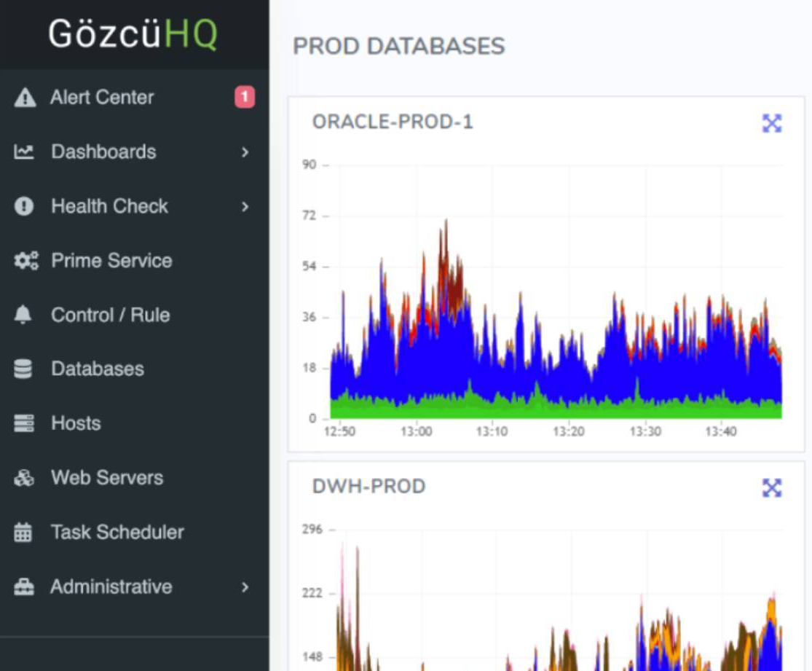Click the 13:20 time axis label
The width and height of the screenshot is (812, 671).
click(569, 431)
